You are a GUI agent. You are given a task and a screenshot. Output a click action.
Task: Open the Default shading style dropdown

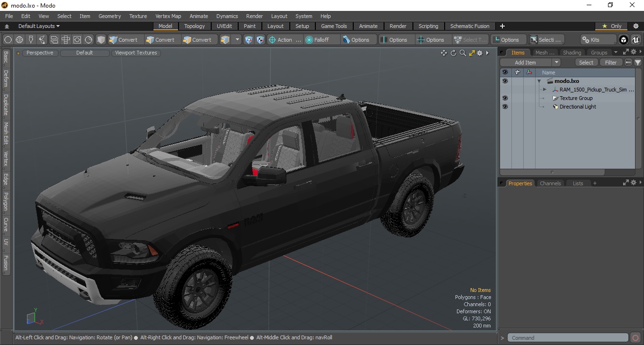84,53
